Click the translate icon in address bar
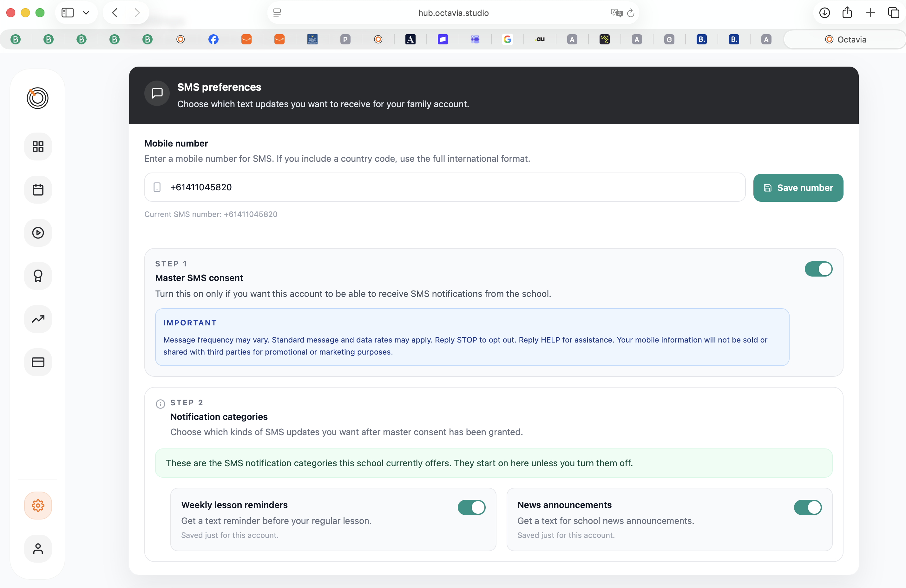 tap(616, 13)
